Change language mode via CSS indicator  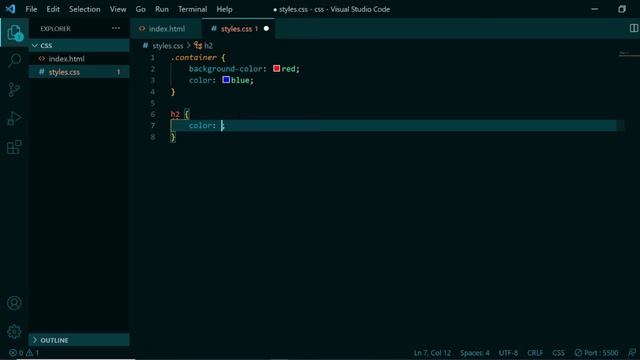(x=558, y=353)
